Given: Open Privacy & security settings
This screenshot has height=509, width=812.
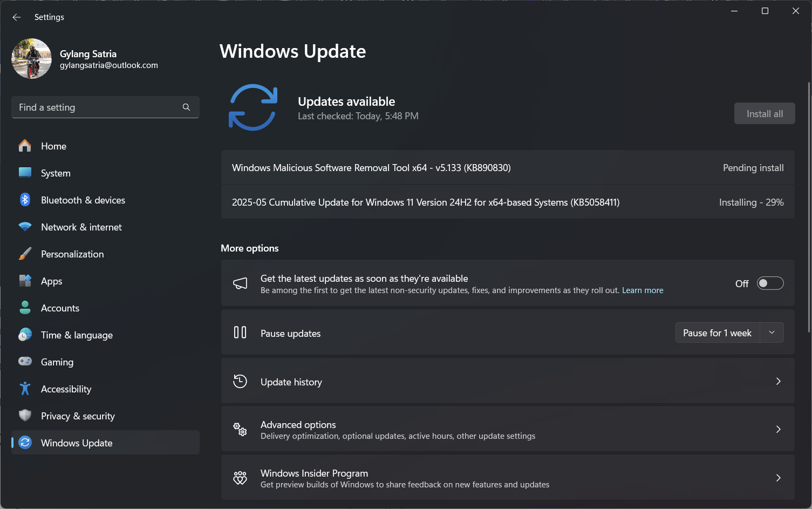Looking at the screenshot, I should click(x=105, y=416).
